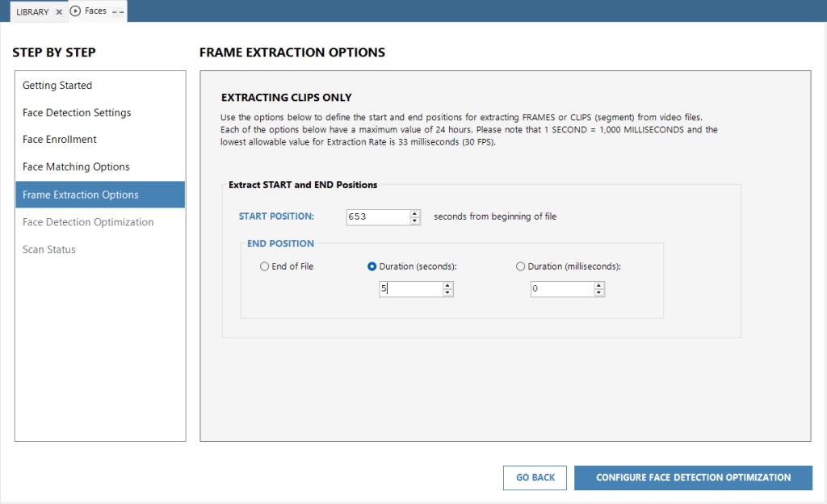Lower Duration milliseconds value with down arrow
827x504 pixels.
pyautogui.click(x=598, y=293)
